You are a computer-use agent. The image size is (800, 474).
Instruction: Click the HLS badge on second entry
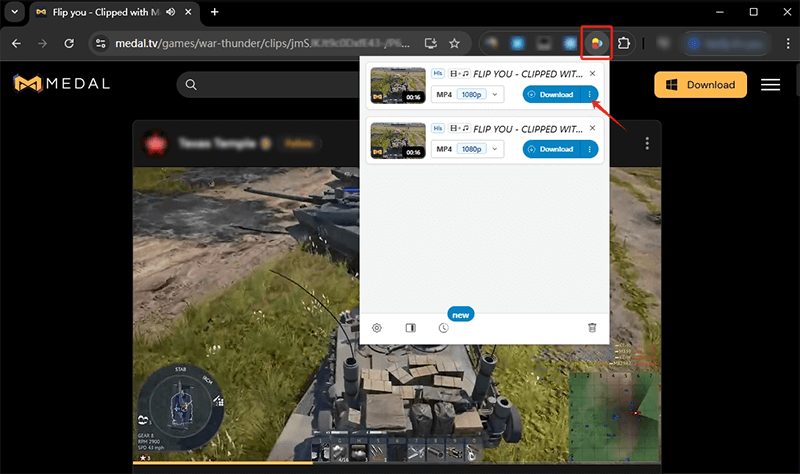tap(438, 128)
